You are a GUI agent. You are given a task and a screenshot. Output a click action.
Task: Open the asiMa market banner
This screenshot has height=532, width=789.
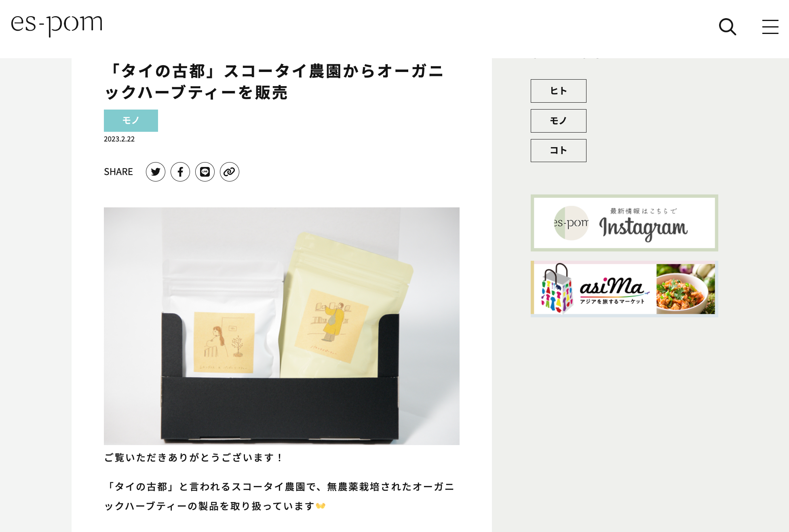click(x=624, y=289)
